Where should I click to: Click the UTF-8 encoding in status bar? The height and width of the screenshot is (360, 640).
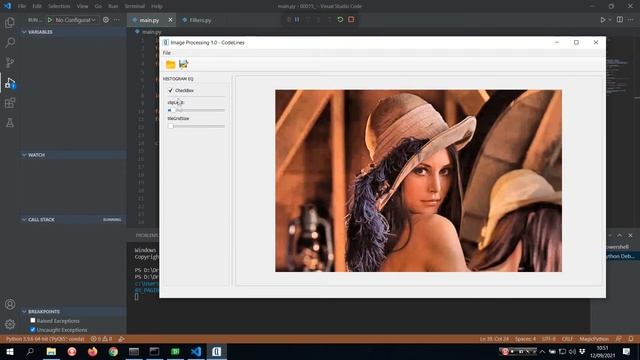tap(549, 339)
